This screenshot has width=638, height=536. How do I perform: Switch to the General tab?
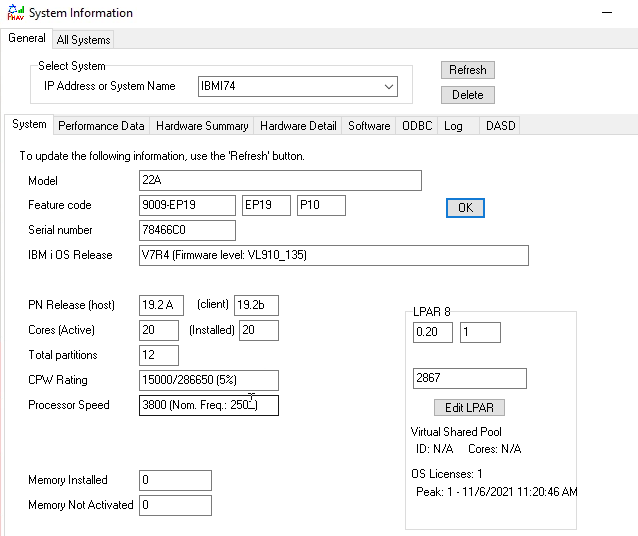(27, 38)
